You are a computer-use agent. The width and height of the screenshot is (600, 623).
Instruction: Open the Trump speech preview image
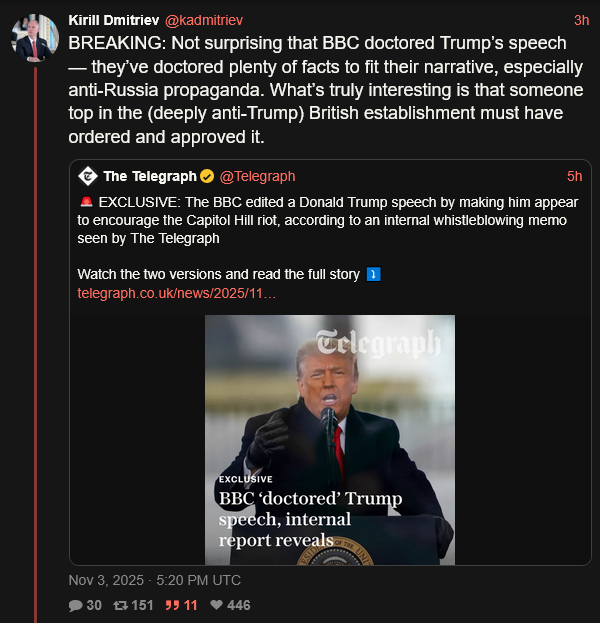330,440
